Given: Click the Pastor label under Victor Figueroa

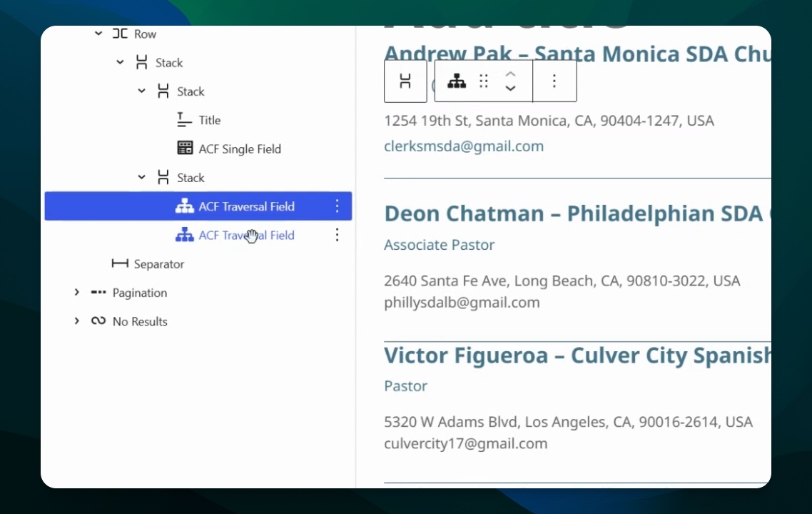Looking at the screenshot, I should pos(405,386).
